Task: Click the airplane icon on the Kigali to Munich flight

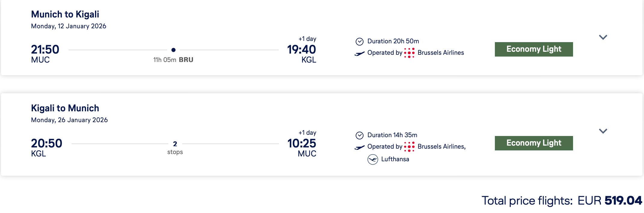Action: point(360,147)
